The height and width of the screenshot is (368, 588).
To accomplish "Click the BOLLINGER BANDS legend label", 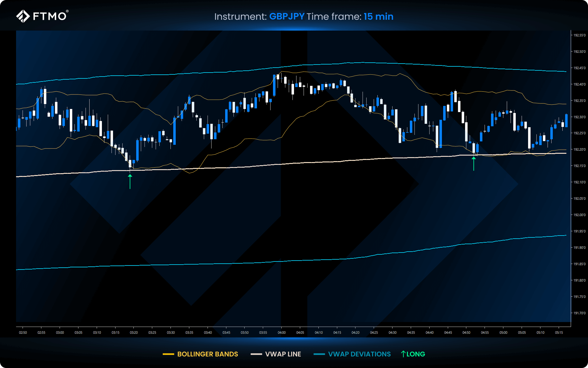I will (208, 354).
